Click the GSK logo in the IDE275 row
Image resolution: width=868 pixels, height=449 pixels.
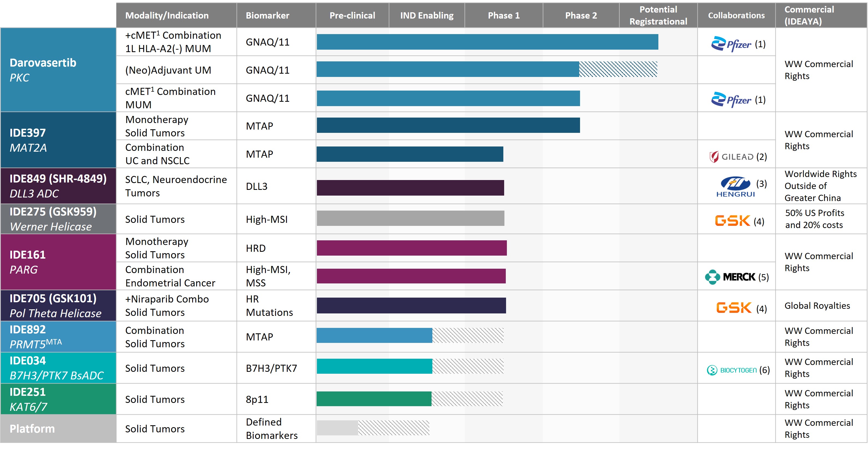(x=732, y=221)
